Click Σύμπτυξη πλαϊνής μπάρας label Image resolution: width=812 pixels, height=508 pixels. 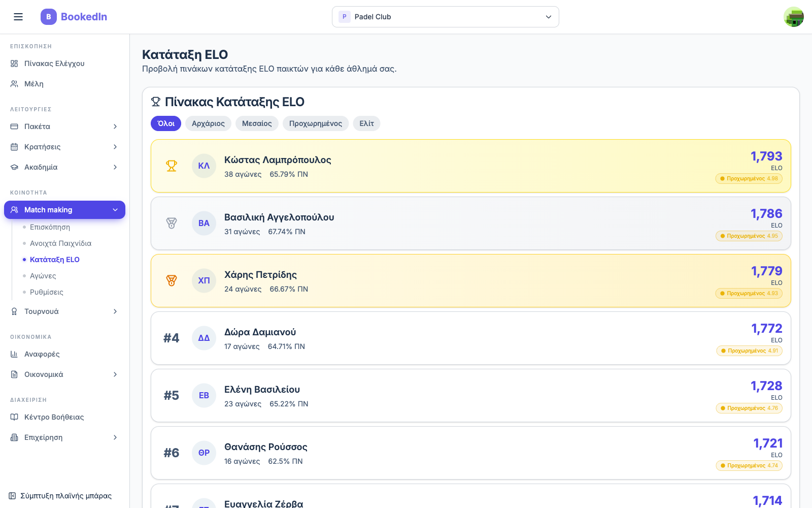[66, 496]
